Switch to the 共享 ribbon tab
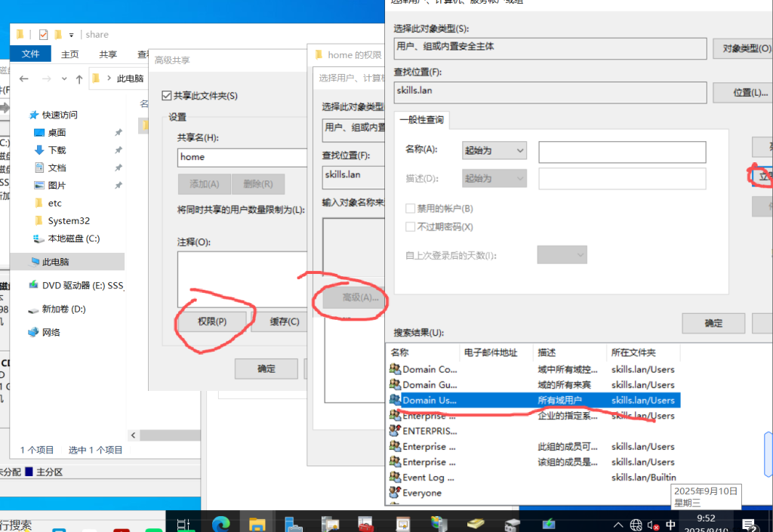 (x=108, y=54)
